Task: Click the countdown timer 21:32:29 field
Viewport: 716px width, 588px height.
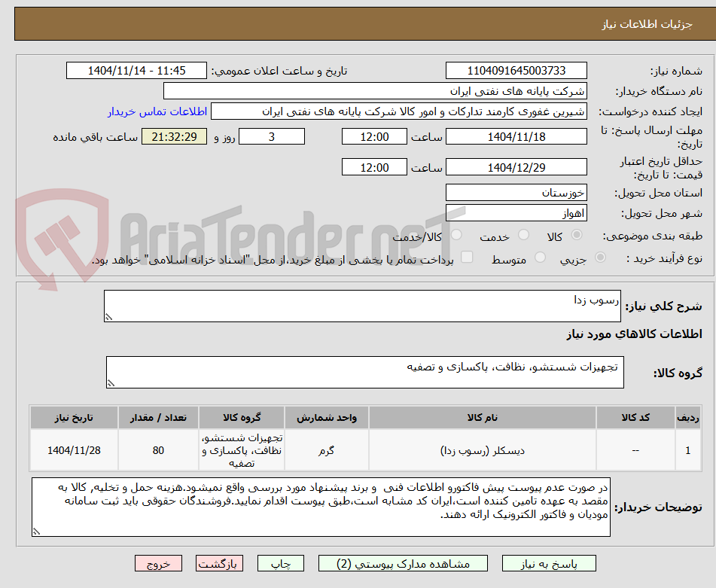Action: [174, 136]
